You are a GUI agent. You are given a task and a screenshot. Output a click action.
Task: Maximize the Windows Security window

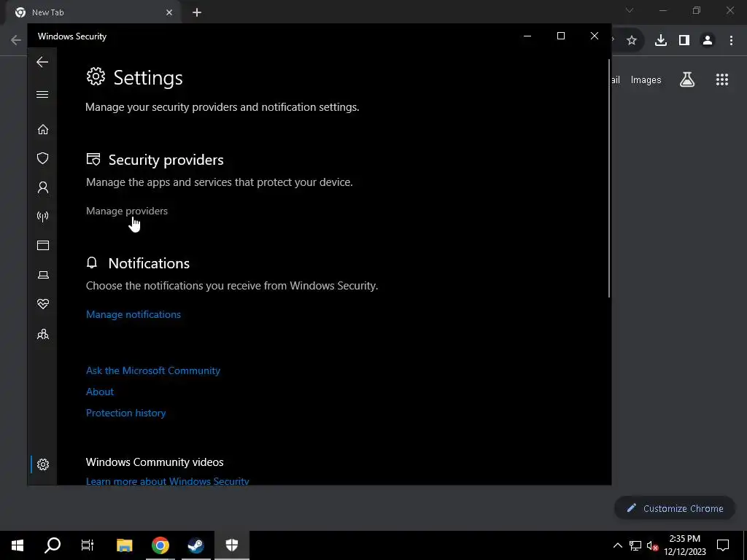pos(561,36)
